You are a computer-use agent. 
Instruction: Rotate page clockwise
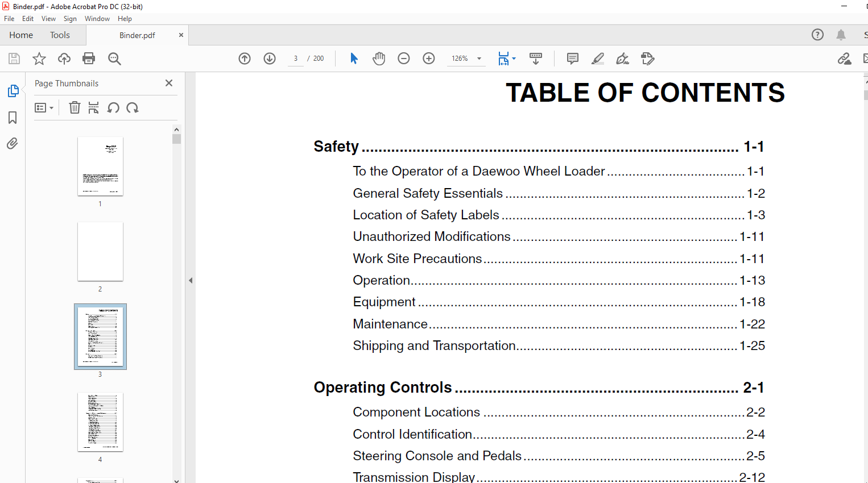tap(133, 107)
